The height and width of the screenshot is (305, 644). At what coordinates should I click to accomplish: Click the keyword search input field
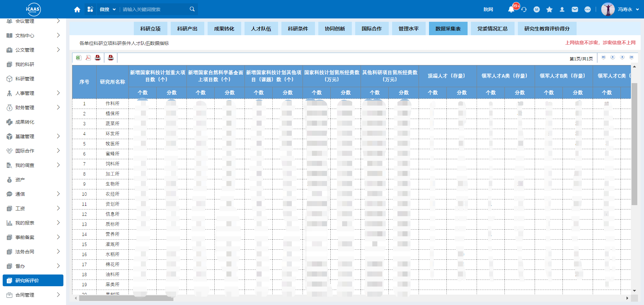154,9
